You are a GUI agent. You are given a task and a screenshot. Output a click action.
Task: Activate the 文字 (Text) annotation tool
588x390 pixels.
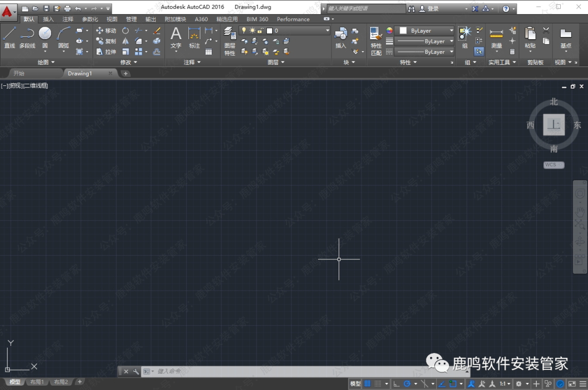coord(176,38)
